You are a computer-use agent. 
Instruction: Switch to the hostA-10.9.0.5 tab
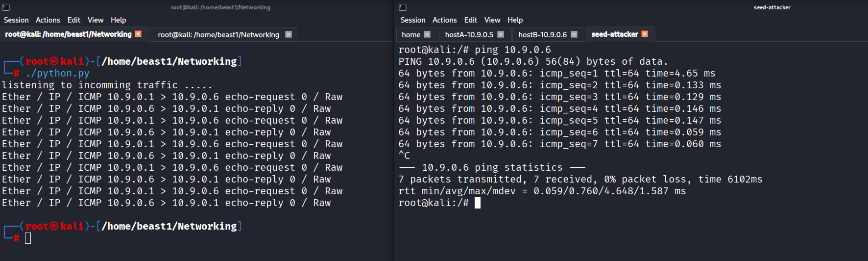(x=469, y=34)
